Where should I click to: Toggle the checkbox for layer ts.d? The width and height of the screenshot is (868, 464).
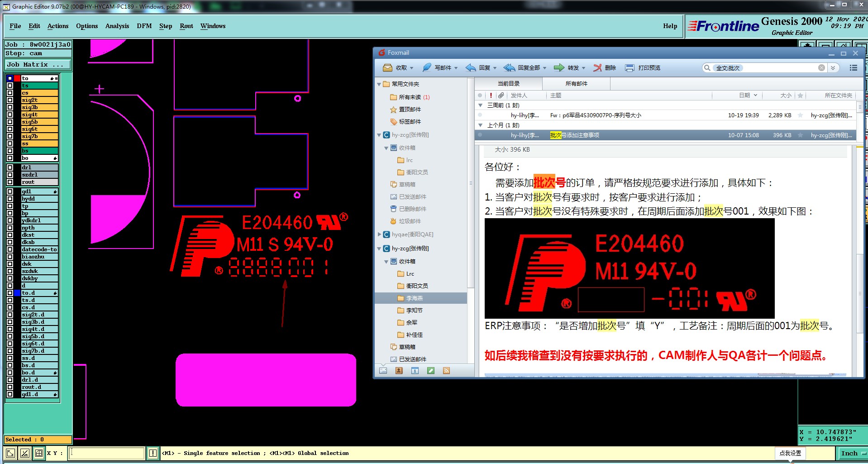pyautogui.click(x=10, y=300)
